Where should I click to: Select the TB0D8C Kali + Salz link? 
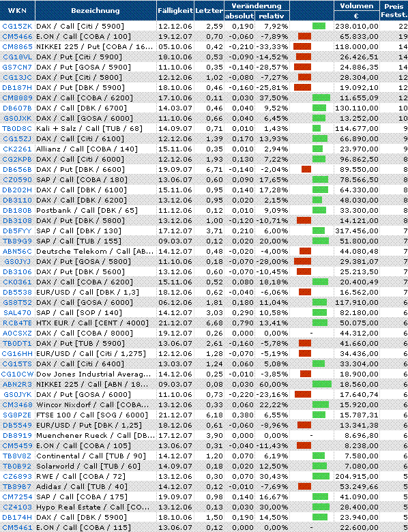click(x=17, y=128)
